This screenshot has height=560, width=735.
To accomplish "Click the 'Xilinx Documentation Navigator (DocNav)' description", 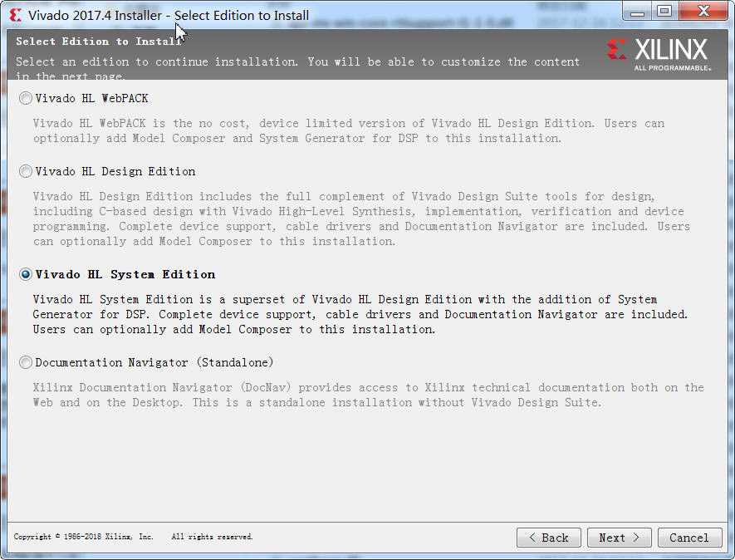I will click(x=369, y=395).
